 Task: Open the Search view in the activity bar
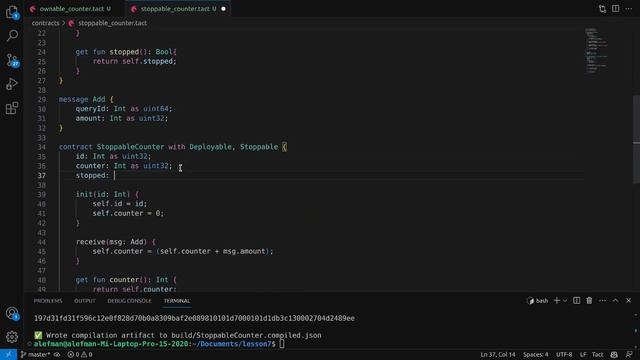(12, 36)
